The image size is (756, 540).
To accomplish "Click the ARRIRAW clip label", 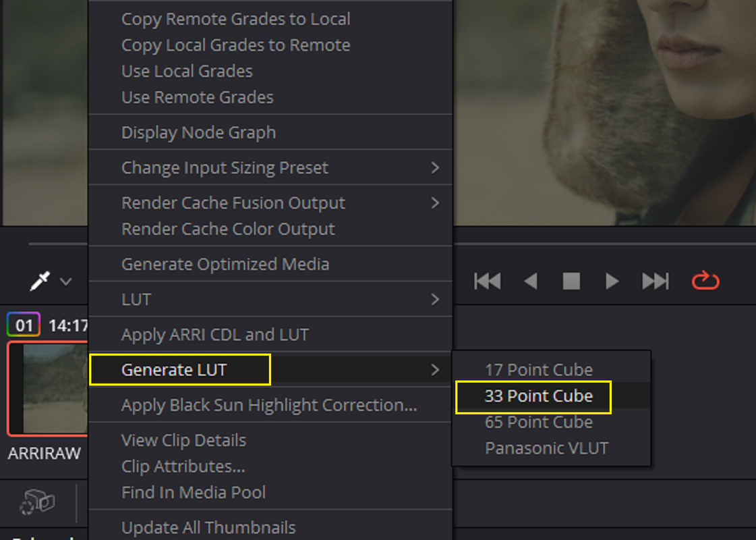I will [45, 453].
